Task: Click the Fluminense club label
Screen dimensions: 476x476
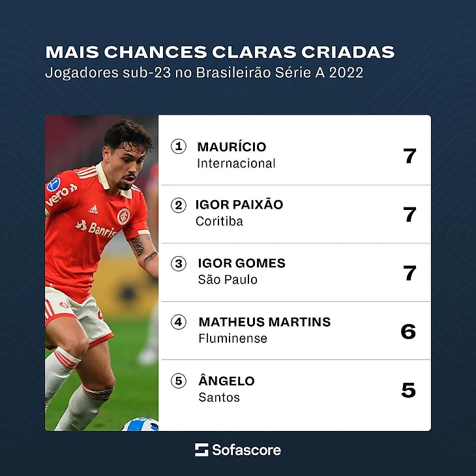Action: pyautogui.click(x=233, y=338)
